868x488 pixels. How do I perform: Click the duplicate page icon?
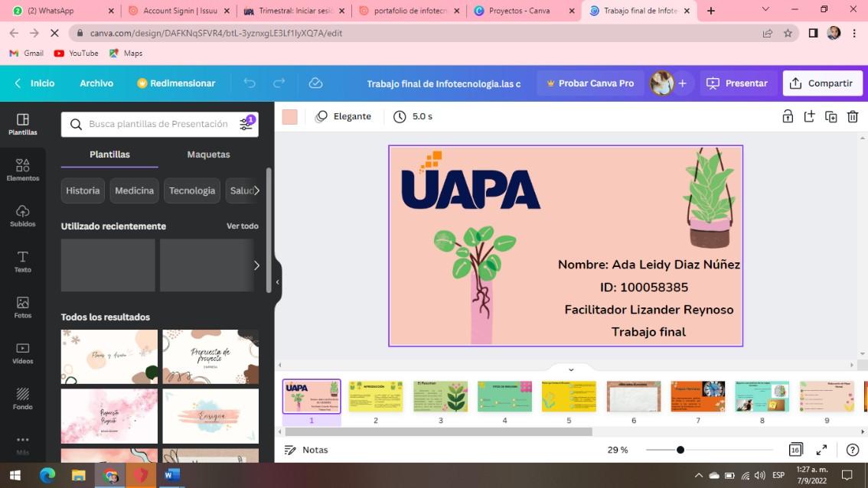click(831, 116)
